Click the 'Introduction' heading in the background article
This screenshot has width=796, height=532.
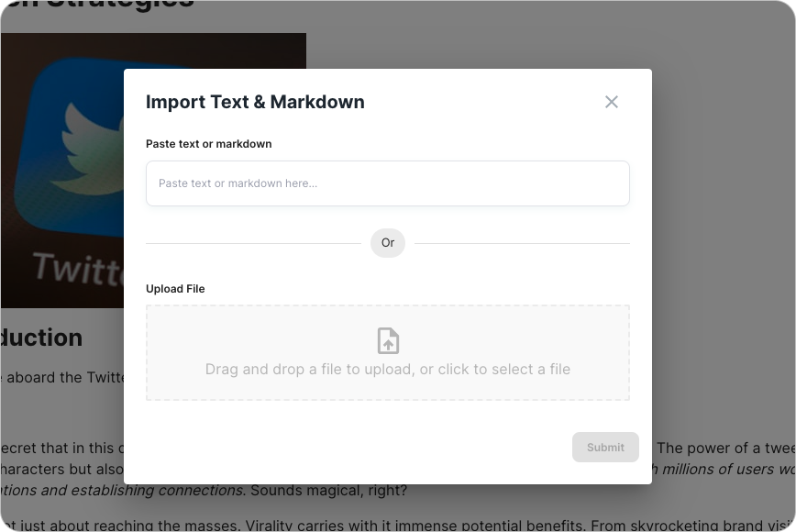point(41,338)
